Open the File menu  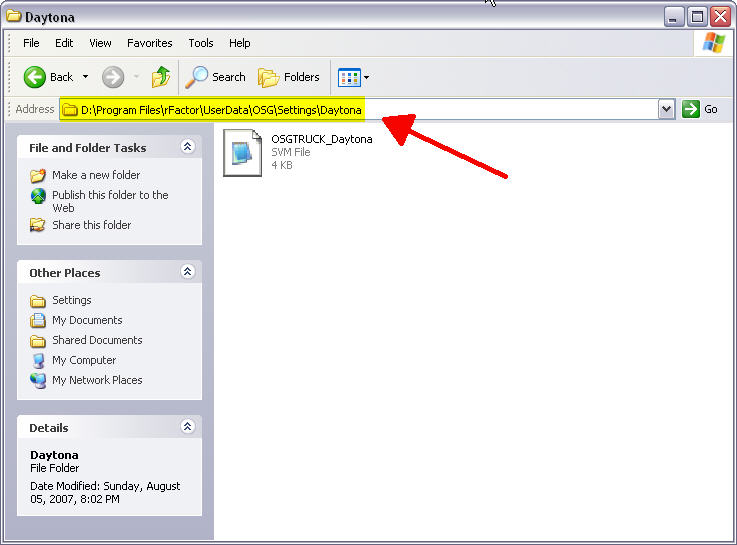[x=31, y=43]
